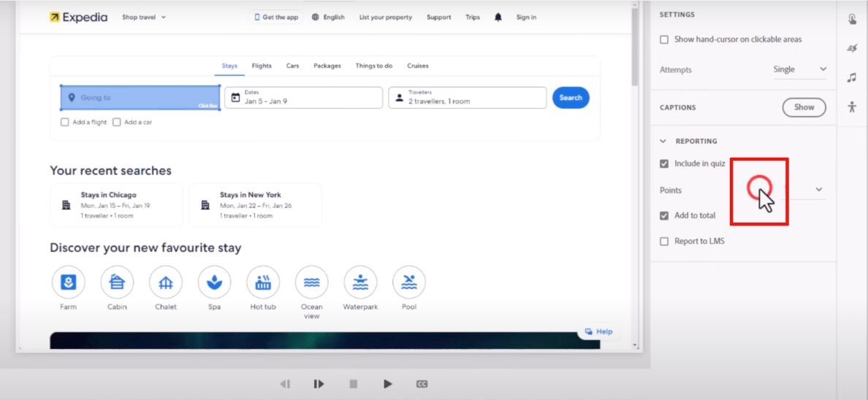Select the Waterpark stay type icon
Viewport: 868px width, 400px height.
[360, 282]
